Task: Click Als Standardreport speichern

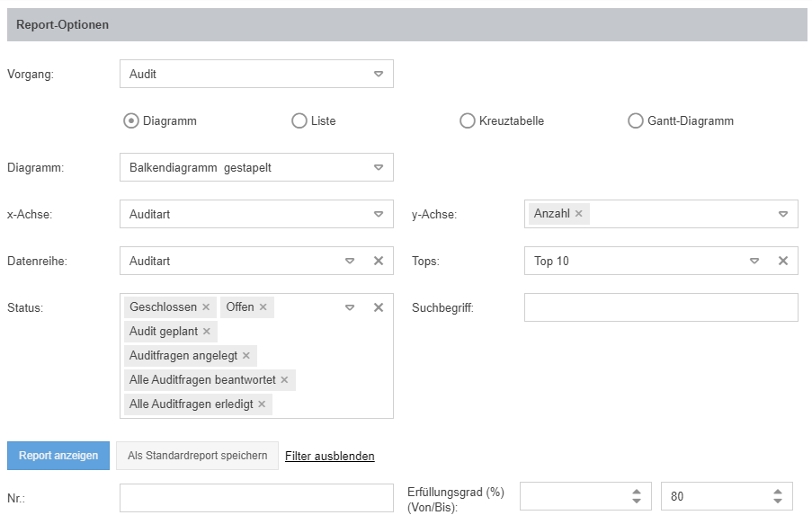Action: click(197, 456)
